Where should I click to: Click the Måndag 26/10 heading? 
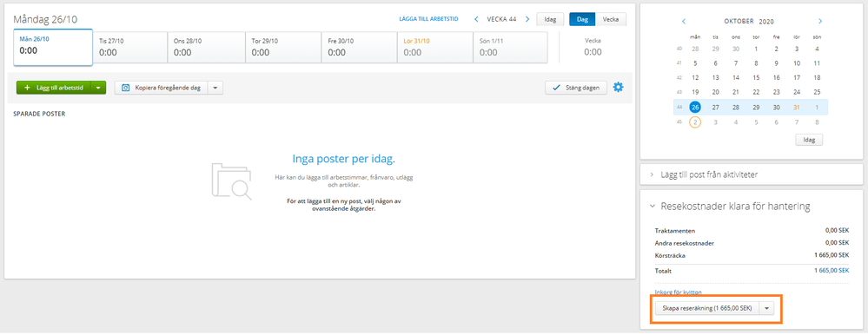coord(45,19)
